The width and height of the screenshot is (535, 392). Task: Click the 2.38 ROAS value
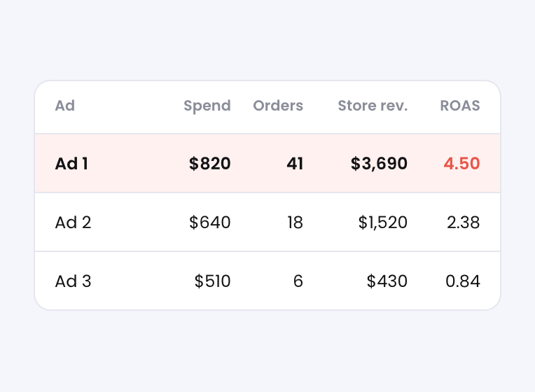tap(464, 223)
